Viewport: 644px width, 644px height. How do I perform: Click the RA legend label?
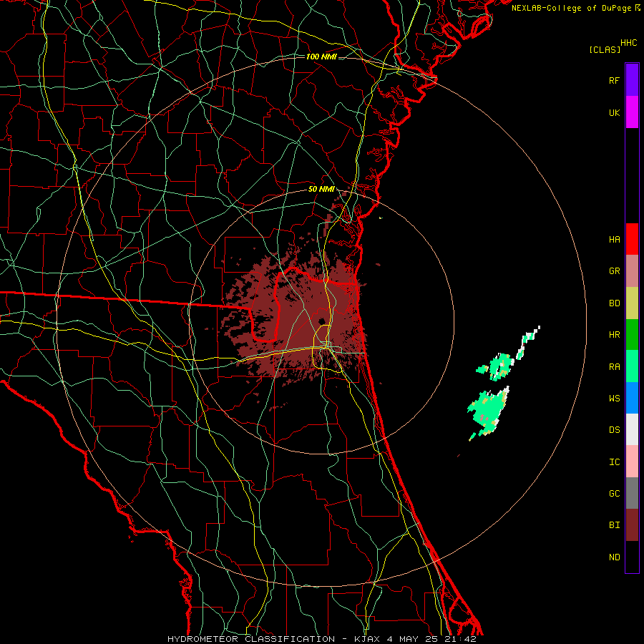pos(614,367)
